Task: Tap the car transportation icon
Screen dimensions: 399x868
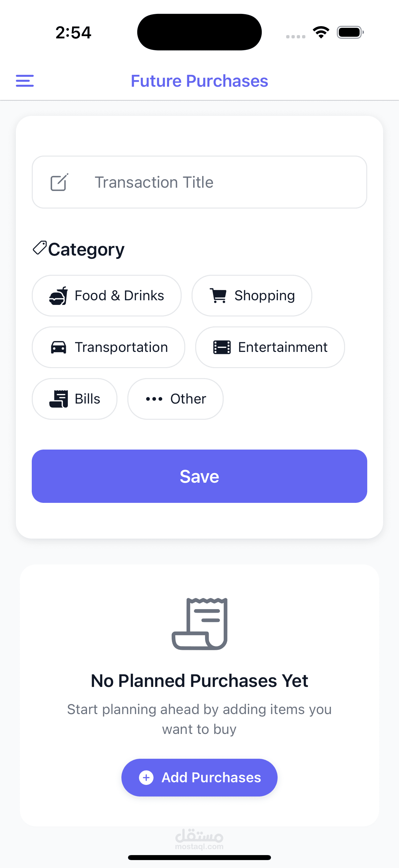Action: [59, 347]
